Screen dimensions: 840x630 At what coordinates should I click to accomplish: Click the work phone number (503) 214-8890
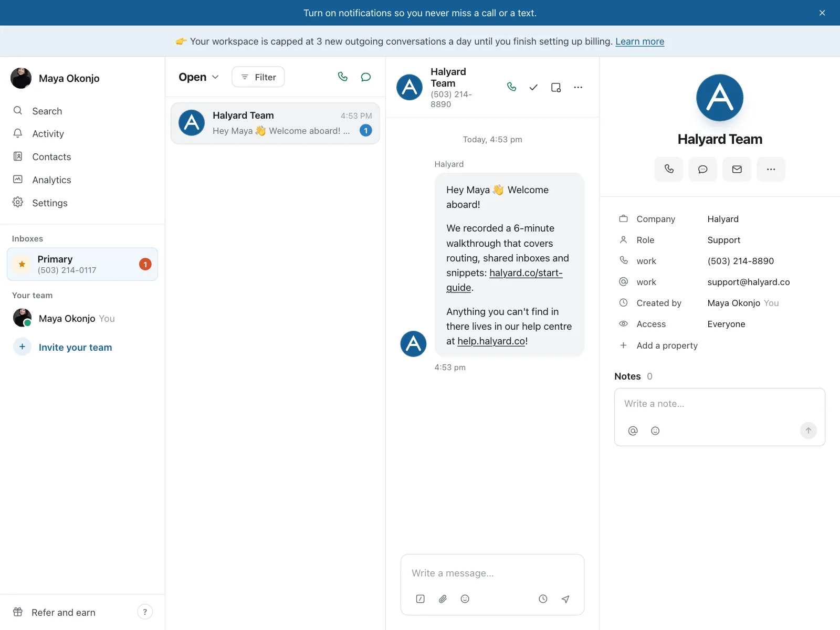pyautogui.click(x=741, y=261)
